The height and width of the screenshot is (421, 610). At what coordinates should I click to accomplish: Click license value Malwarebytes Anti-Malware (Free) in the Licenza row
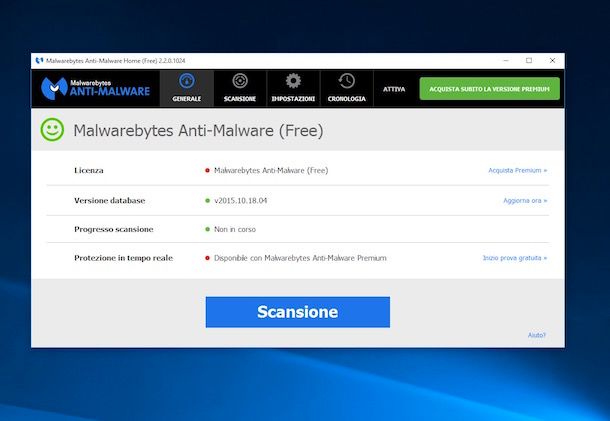pos(271,170)
